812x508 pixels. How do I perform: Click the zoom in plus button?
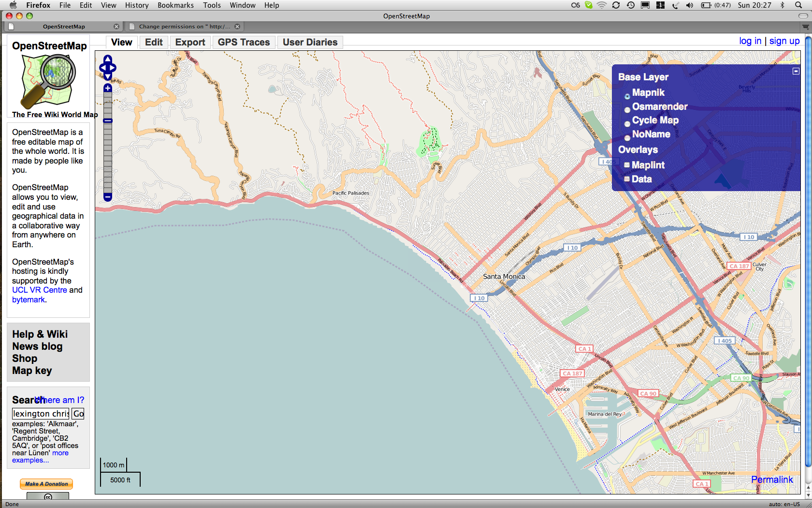click(x=108, y=88)
